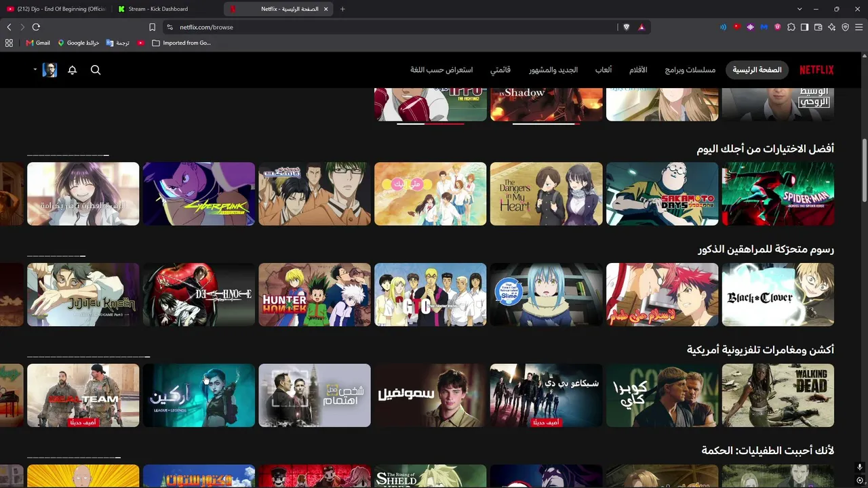
Task: Open the Google خرائط bookmark
Action: point(79,43)
